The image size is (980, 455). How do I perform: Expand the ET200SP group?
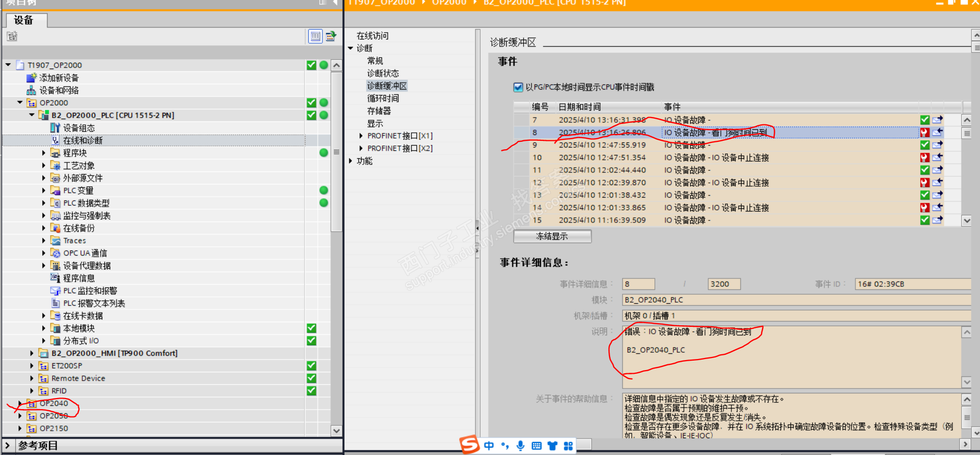[x=32, y=365]
